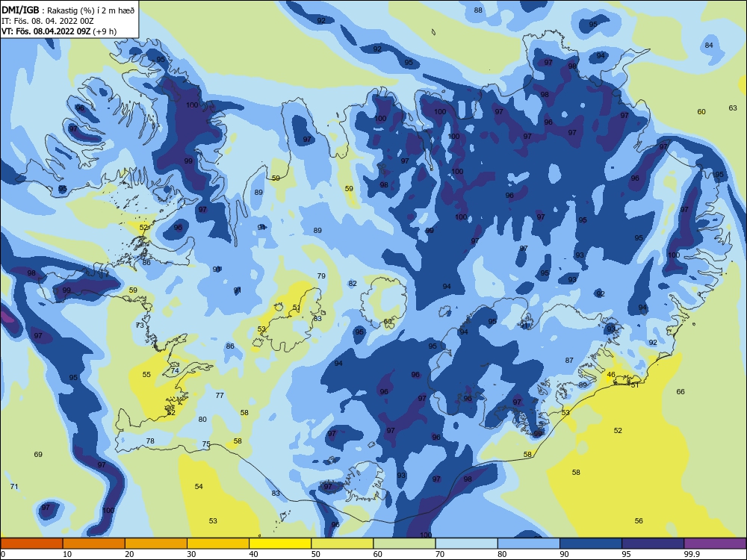
Task: Click the 10–20 orange legend swatch
Action: [x=94, y=544]
